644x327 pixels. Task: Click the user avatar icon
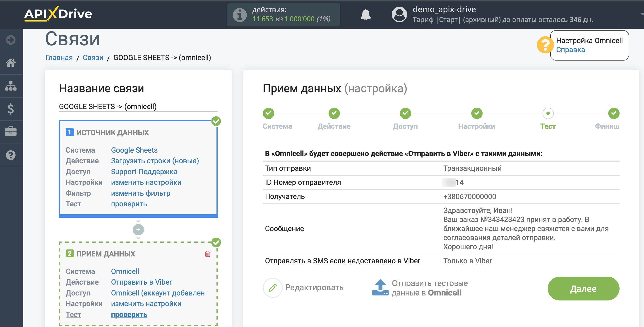[x=399, y=15]
